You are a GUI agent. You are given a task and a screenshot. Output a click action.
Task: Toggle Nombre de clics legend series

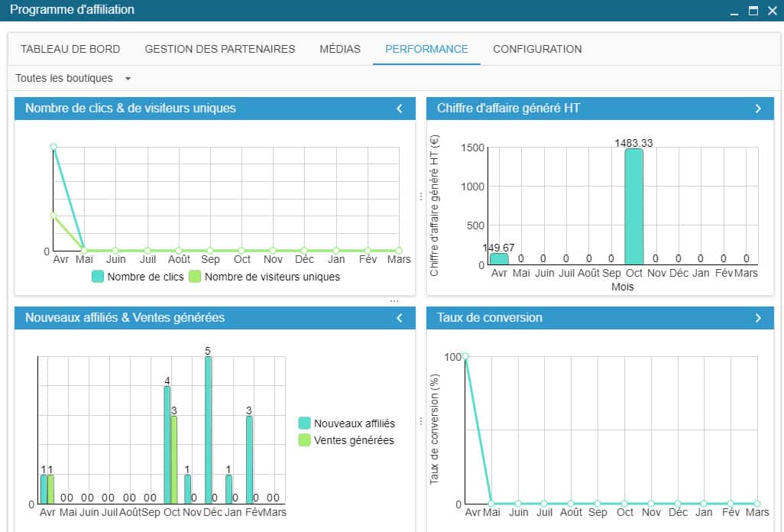pos(138,277)
